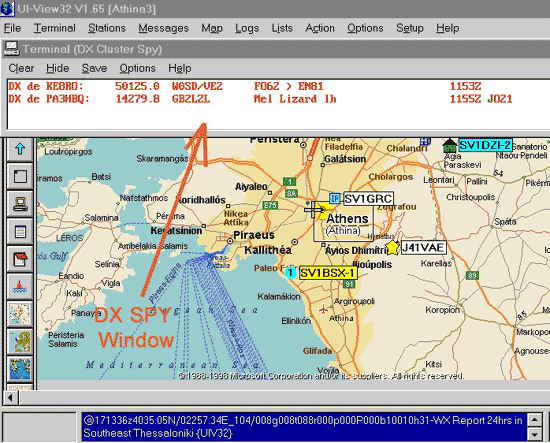Image resolution: width=550 pixels, height=443 pixels.
Task: Click the Terminal window computer icon
Action: point(12,49)
